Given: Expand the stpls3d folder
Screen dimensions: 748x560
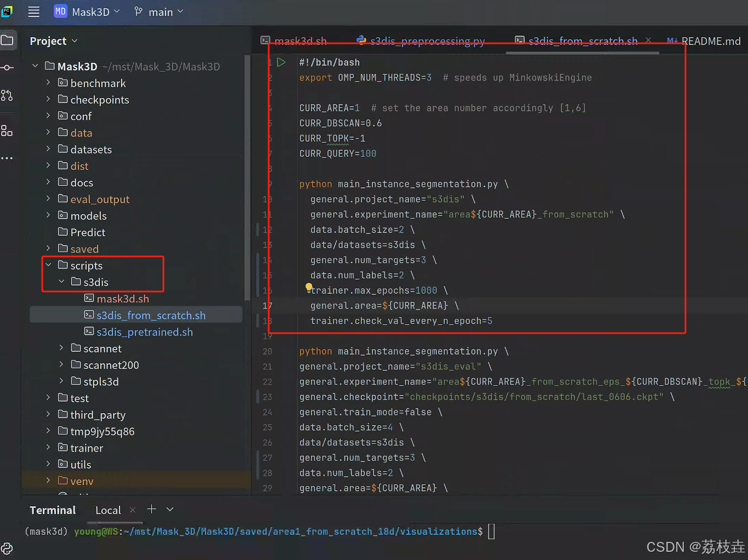Looking at the screenshot, I should (x=61, y=381).
